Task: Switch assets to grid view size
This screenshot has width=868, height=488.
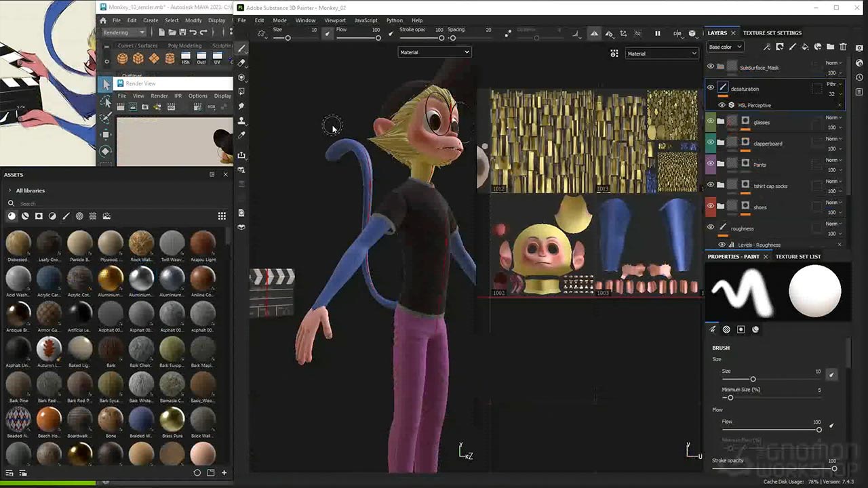Action: (x=222, y=216)
